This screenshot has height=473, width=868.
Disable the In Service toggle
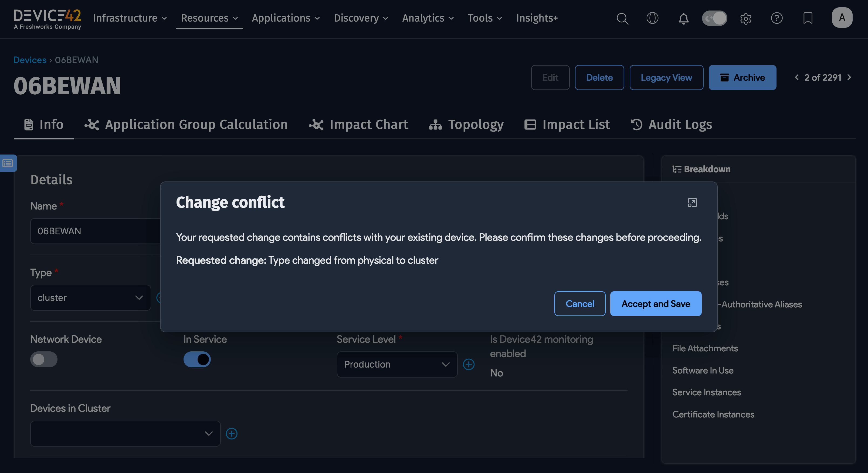197,359
